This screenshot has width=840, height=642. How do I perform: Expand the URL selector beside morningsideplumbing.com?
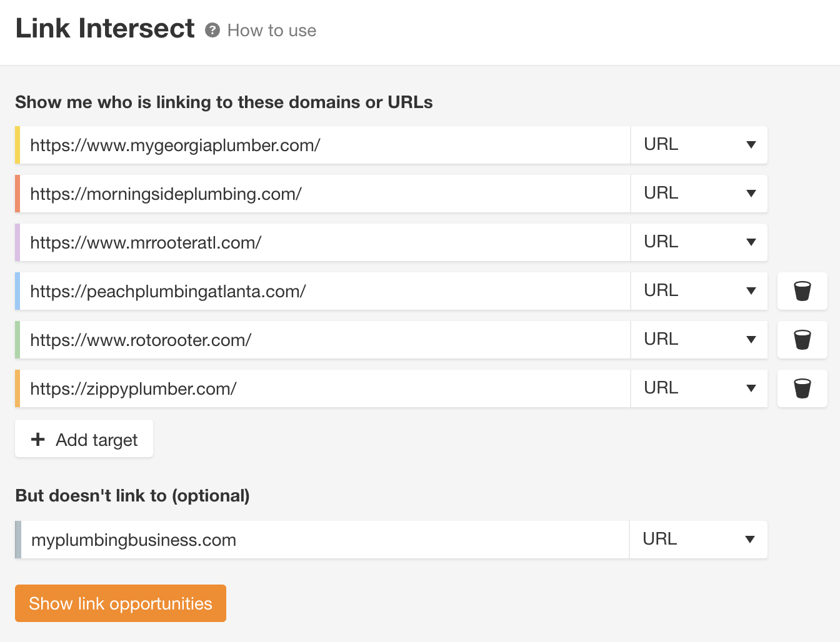coord(699,193)
